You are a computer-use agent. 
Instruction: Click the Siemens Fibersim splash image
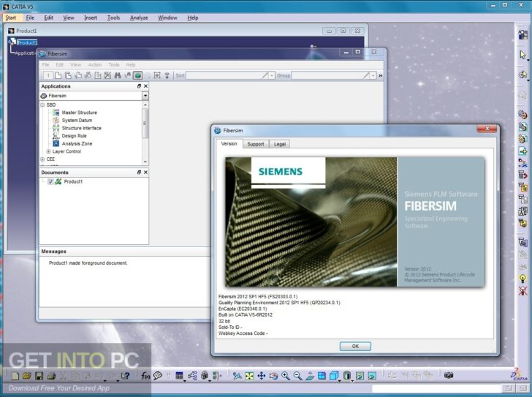pos(355,222)
